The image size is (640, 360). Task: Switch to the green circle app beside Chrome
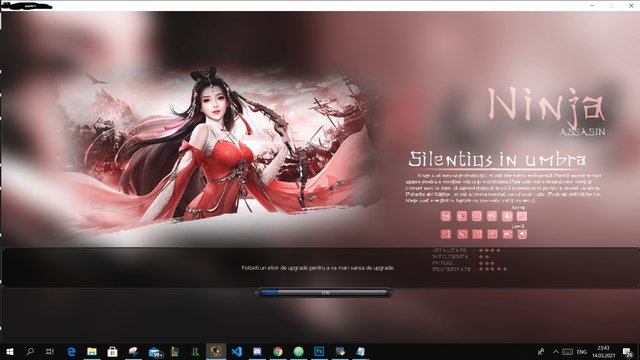click(299, 351)
